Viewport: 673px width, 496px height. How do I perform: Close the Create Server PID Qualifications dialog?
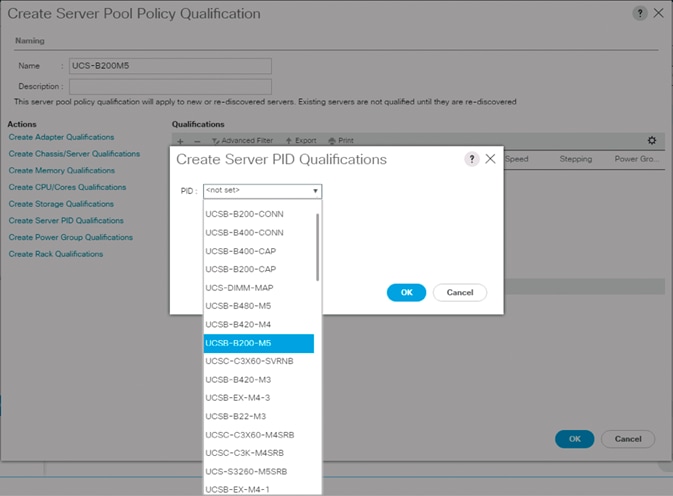click(490, 159)
